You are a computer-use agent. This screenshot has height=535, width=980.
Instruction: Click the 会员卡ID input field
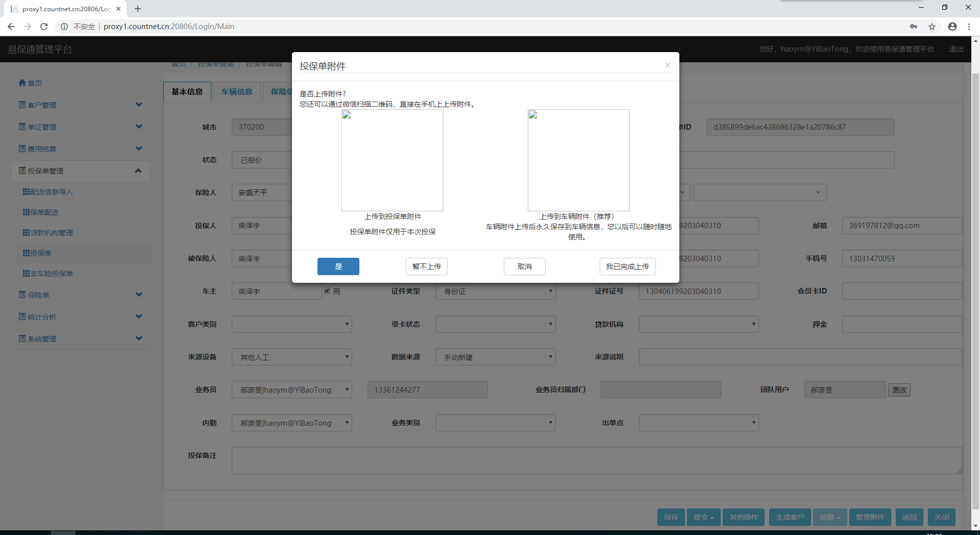pyautogui.click(x=902, y=291)
